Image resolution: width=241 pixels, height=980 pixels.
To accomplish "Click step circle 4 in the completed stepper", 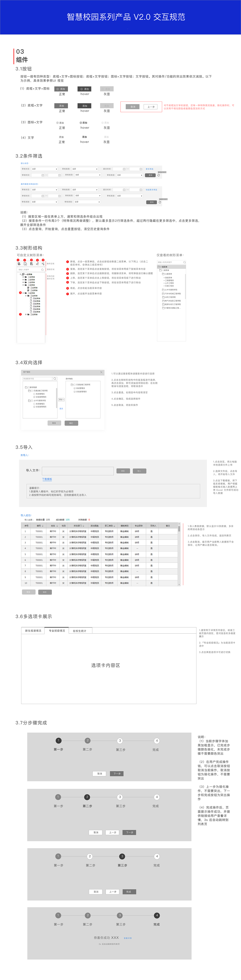I will (x=157, y=915).
